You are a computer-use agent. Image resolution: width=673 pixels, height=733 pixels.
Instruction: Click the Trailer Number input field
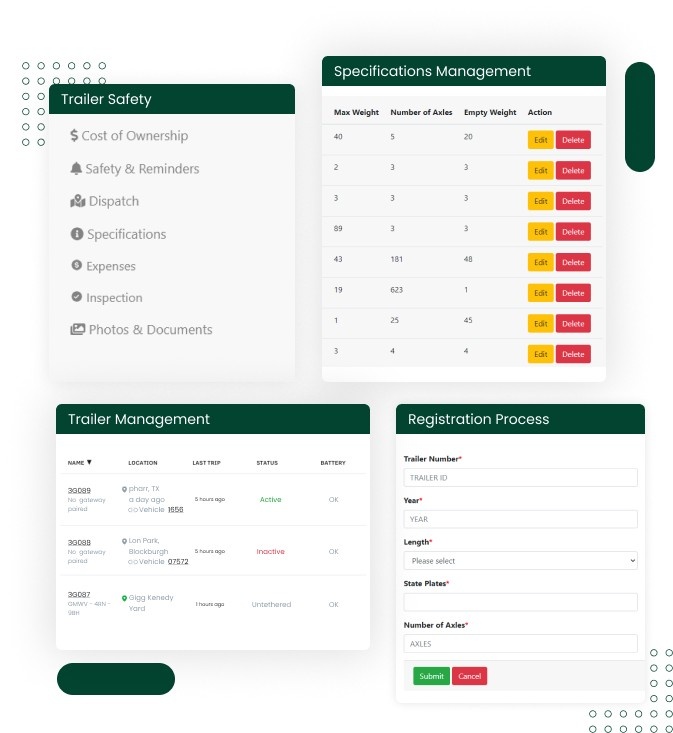520,478
